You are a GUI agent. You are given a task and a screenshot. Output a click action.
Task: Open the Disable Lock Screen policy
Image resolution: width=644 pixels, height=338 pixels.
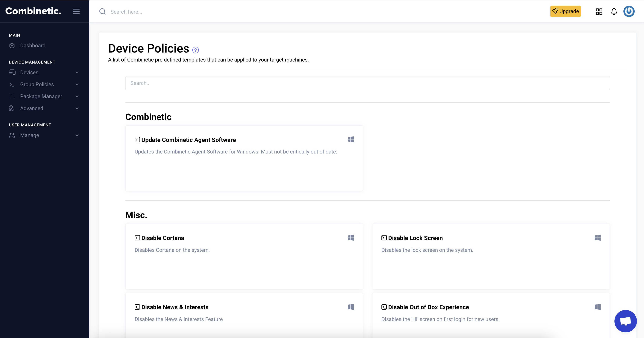(415, 238)
